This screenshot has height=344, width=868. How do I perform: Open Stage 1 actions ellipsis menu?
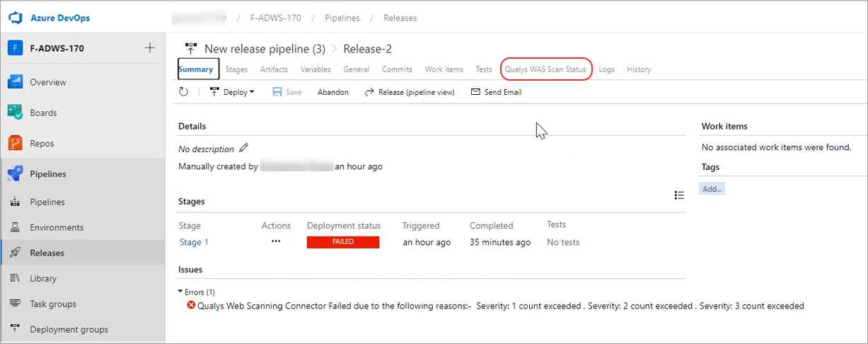point(276,241)
